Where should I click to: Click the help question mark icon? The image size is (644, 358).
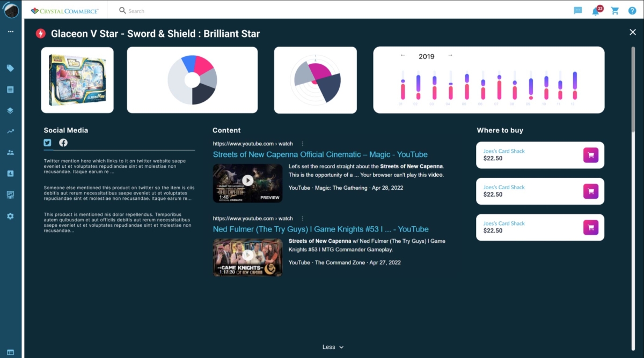coord(632,11)
